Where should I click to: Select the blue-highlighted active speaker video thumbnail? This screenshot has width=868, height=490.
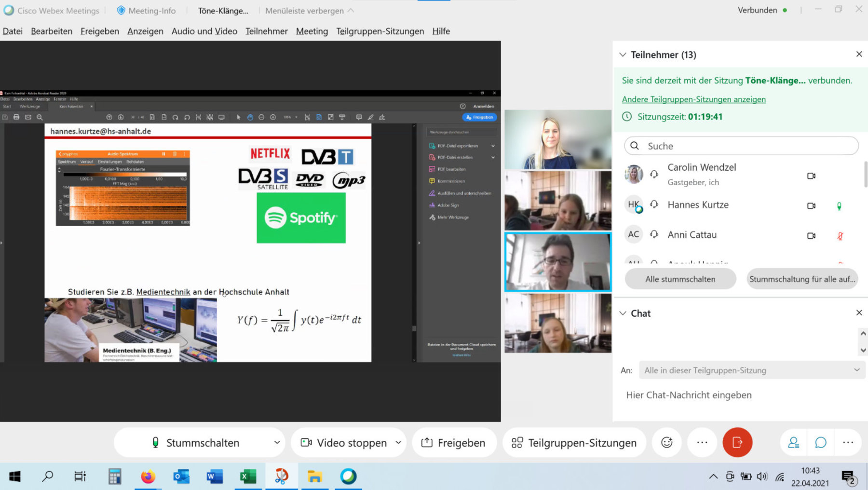[558, 262]
